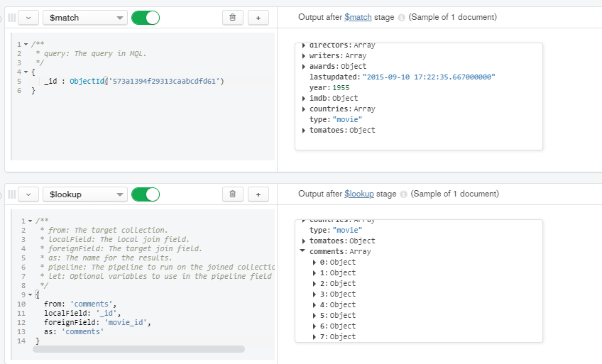The height and width of the screenshot is (364, 602).
Task: Open the $lookup documentation link
Action: point(359,194)
